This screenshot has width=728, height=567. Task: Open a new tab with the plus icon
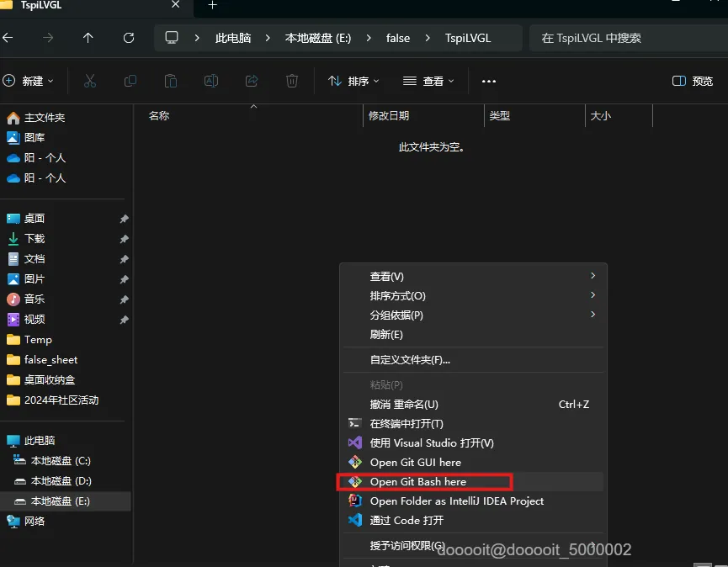[x=210, y=8]
